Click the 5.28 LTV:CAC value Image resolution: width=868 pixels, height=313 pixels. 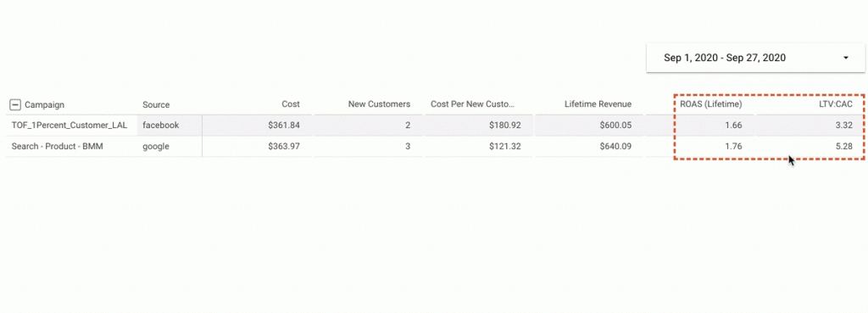tap(845, 147)
